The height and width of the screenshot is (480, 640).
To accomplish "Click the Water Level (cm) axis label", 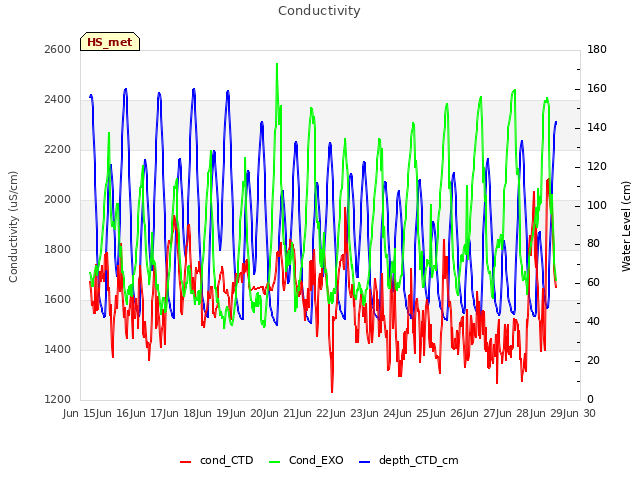I will click(x=626, y=227).
